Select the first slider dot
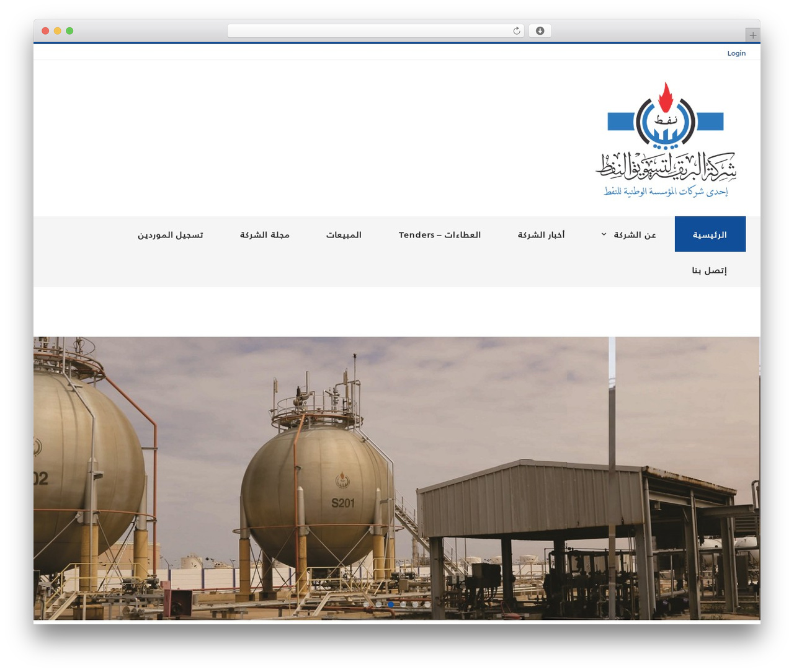 click(367, 604)
